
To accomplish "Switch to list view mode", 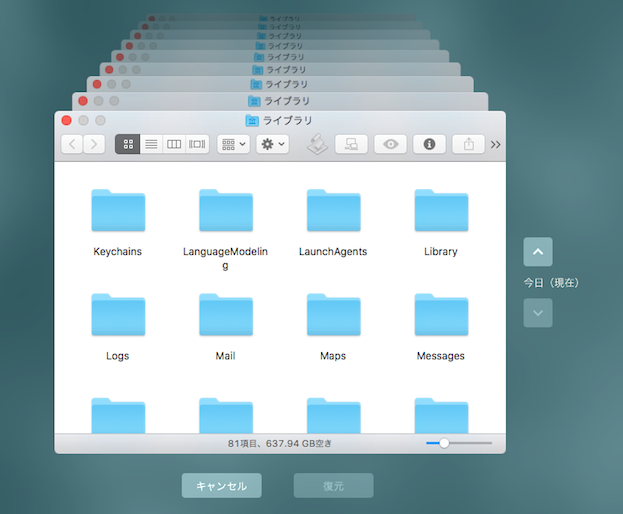I will (151, 144).
